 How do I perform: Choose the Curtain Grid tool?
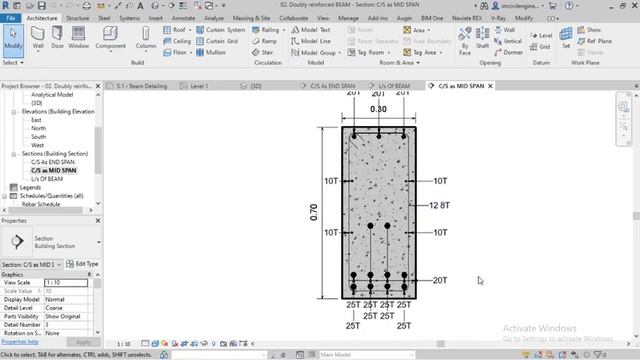pyautogui.click(x=217, y=41)
